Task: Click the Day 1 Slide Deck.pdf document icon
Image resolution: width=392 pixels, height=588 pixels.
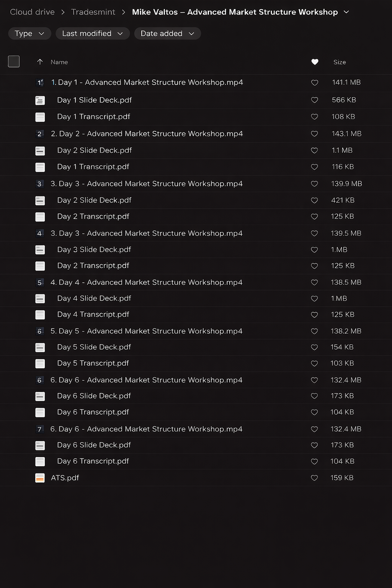Action: pyautogui.click(x=40, y=100)
